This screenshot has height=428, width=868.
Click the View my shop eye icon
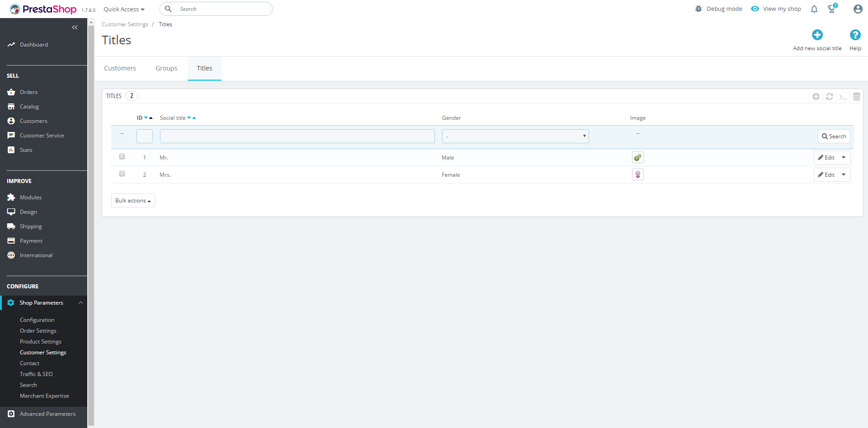point(755,9)
